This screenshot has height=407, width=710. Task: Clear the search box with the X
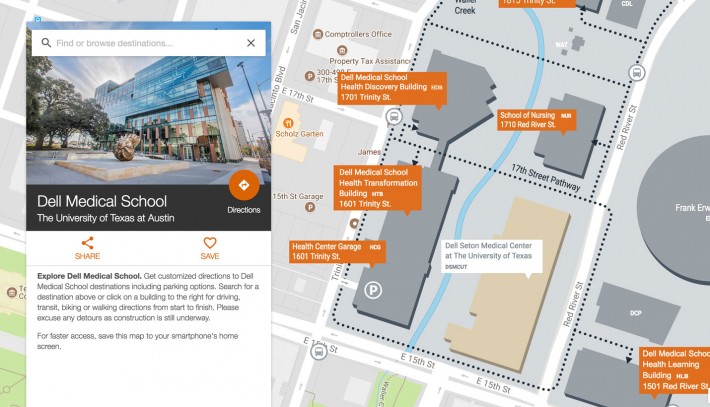251,43
